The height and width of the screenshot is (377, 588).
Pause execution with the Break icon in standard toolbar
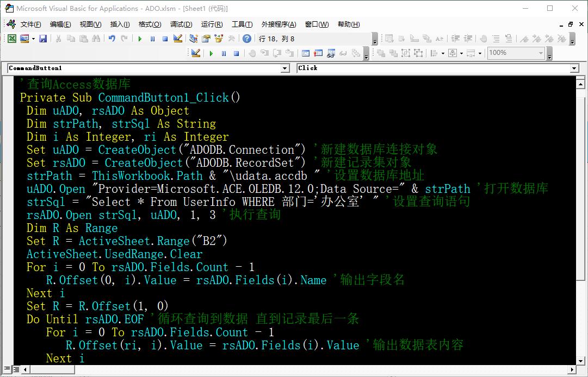tap(153, 39)
